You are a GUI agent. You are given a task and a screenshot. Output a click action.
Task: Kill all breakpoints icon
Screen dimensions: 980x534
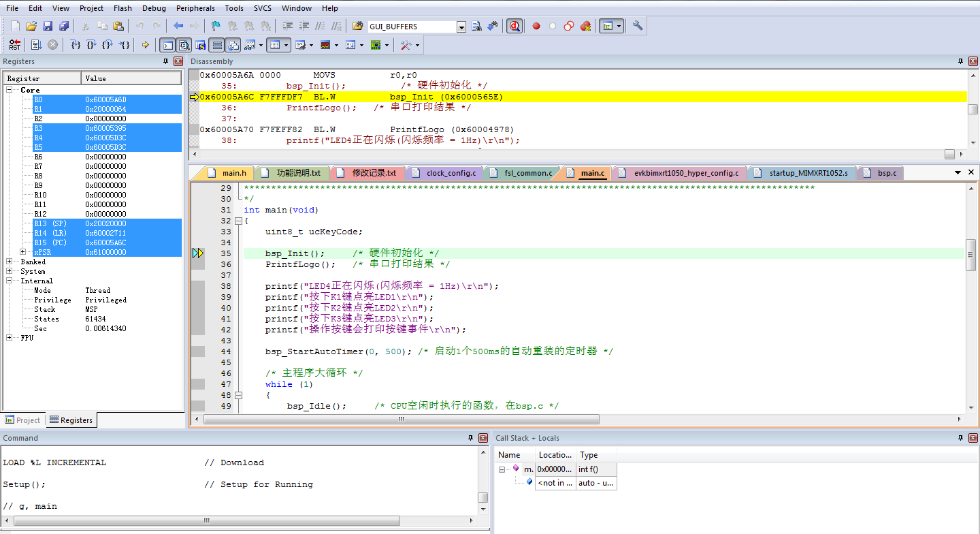(x=585, y=26)
